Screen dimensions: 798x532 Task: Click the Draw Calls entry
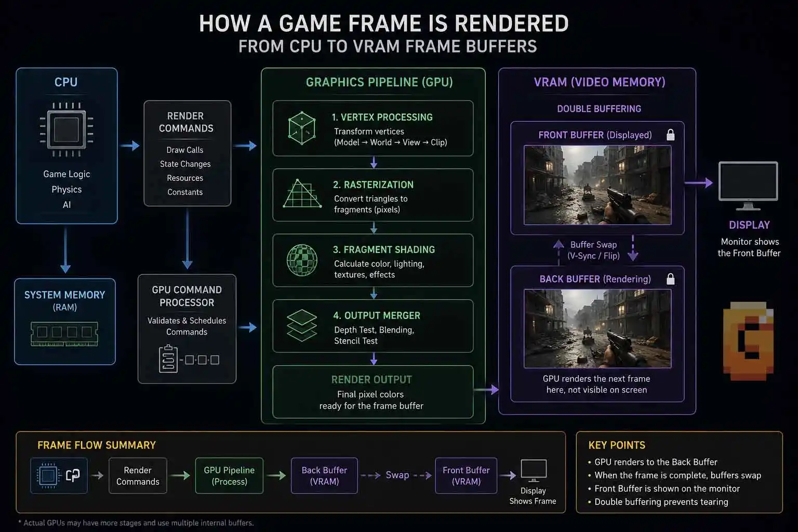point(185,150)
